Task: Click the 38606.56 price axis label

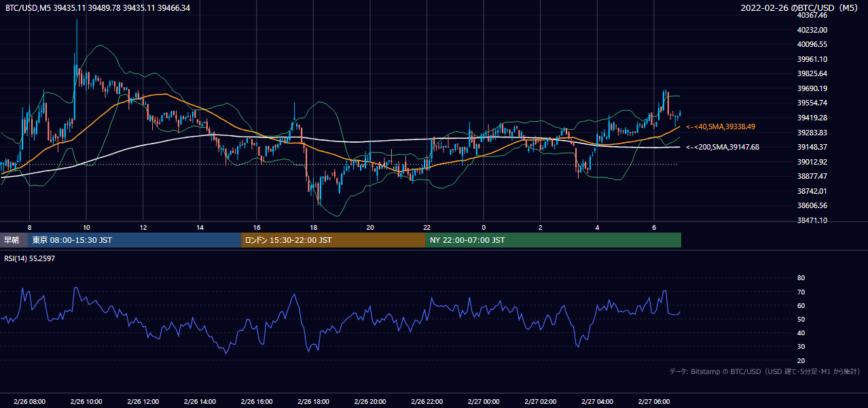Action: pyautogui.click(x=812, y=205)
